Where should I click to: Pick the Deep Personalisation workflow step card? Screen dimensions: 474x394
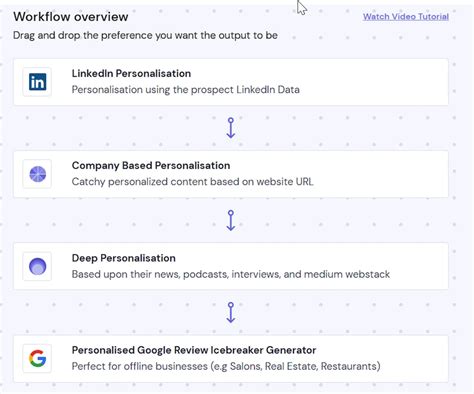[231, 266]
